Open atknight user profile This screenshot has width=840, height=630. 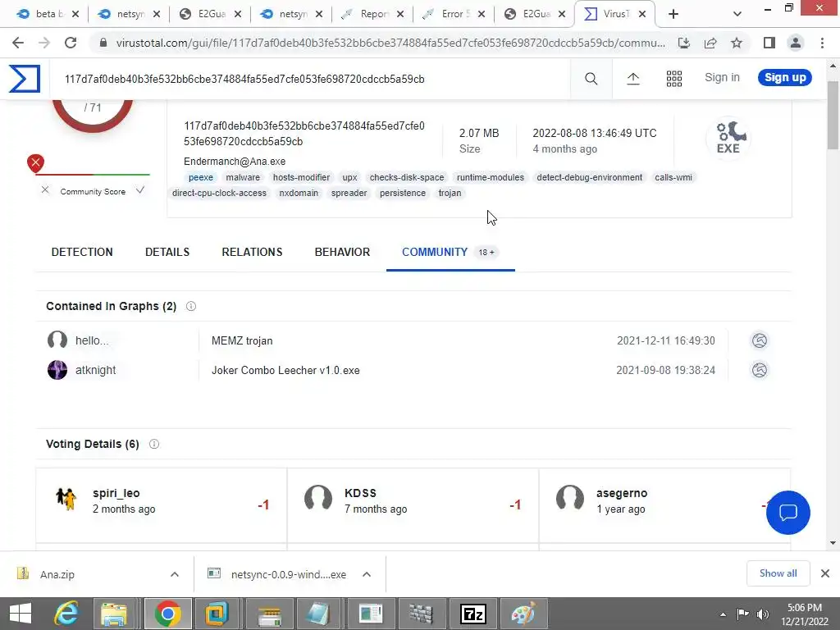(95, 370)
